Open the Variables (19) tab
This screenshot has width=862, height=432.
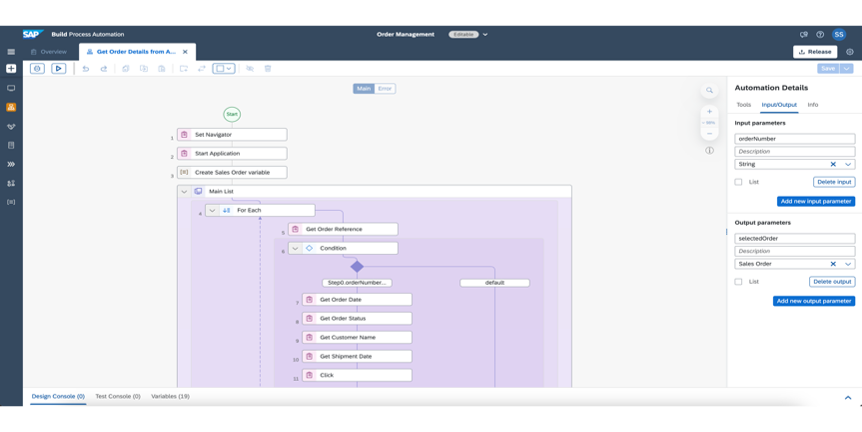(170, 397)
